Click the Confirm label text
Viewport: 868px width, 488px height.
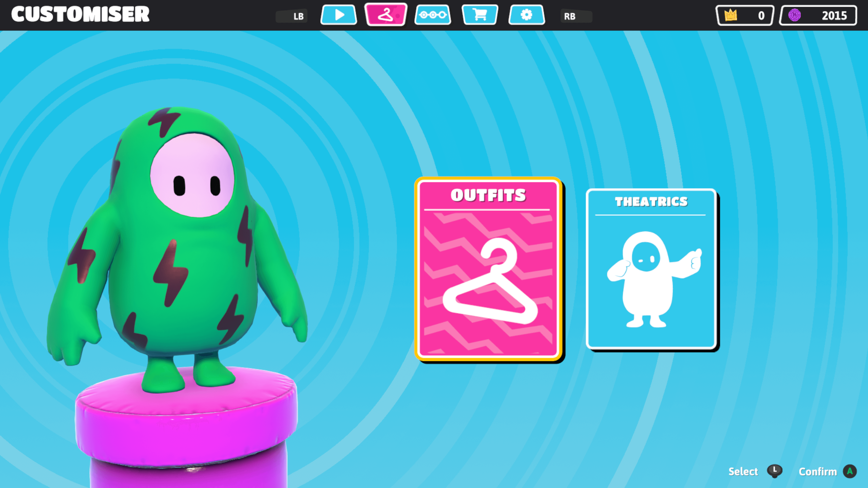817,472
